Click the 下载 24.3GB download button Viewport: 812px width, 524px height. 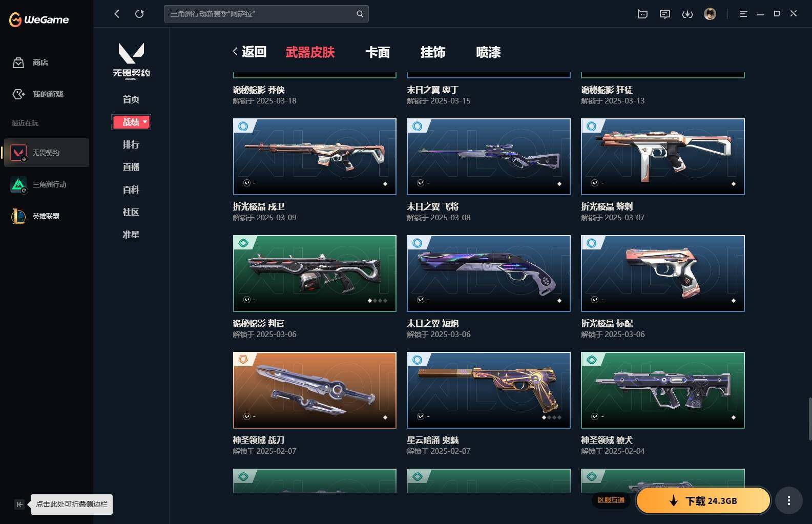[703, 500]
